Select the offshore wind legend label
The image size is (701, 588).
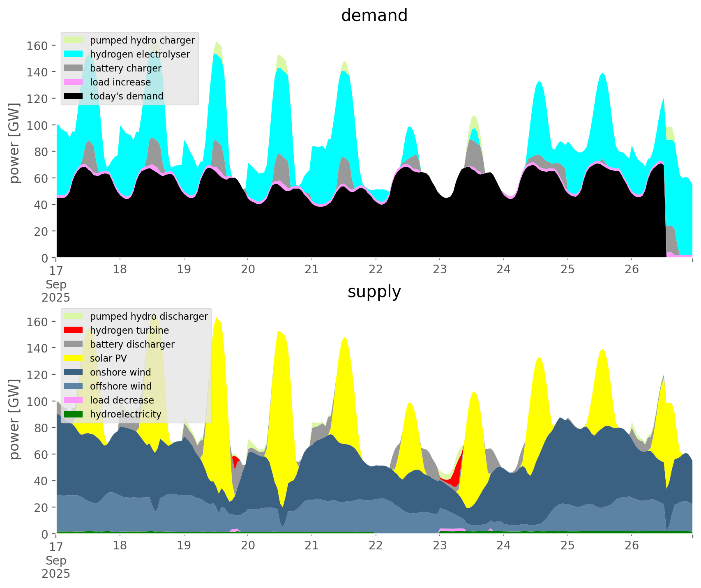(x=120, y=386)
